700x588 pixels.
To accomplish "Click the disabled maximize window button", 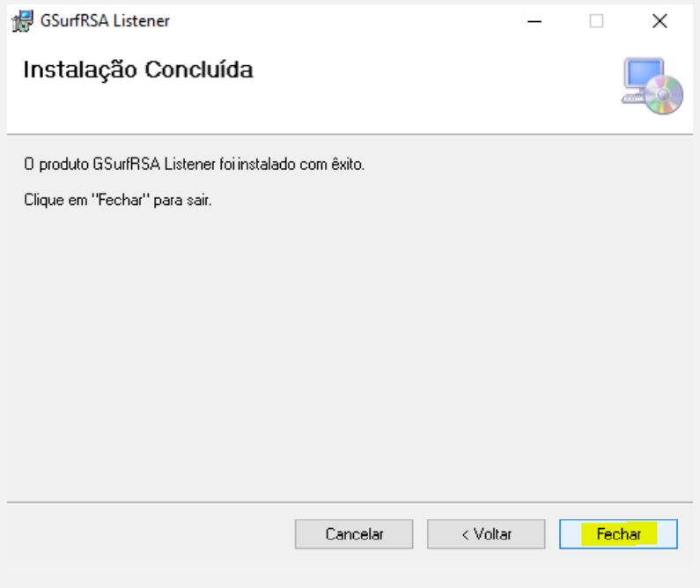I will (596, 21).
